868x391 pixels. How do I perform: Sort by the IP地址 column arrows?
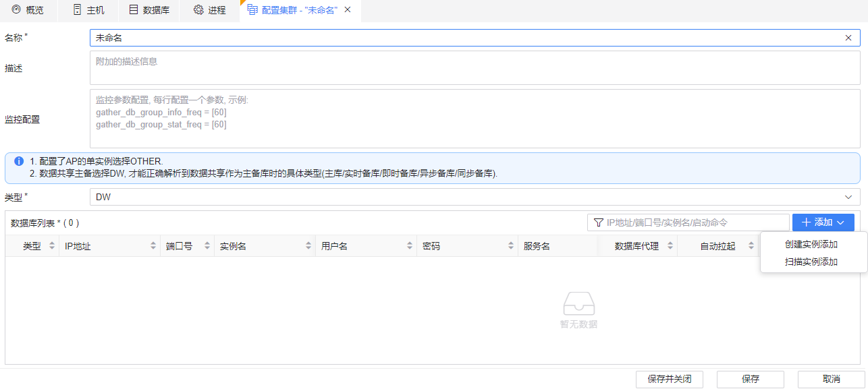(x=153, y=246)
